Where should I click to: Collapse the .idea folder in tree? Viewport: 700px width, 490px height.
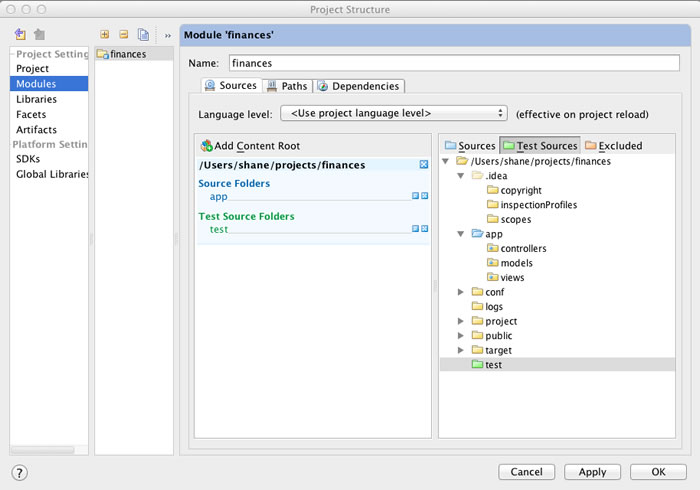[x=461, y=176]
